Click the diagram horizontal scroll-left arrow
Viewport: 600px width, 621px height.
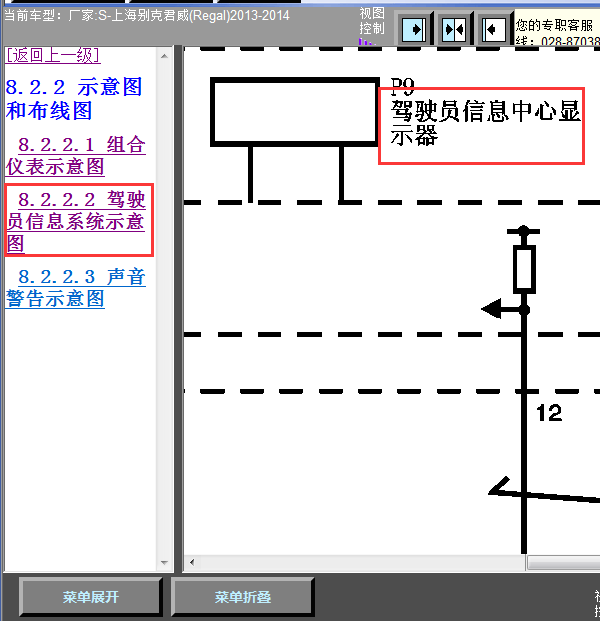(x=192, y=562)
